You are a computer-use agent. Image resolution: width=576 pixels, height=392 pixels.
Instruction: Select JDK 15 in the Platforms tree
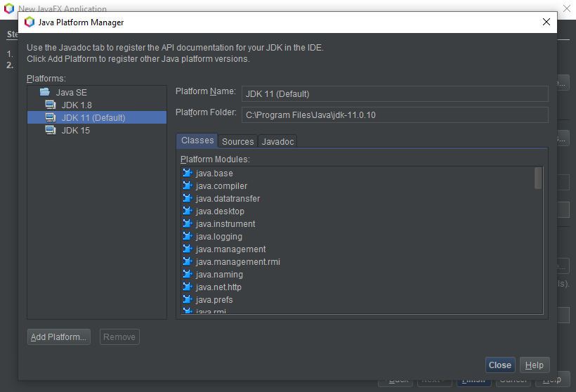76,131
